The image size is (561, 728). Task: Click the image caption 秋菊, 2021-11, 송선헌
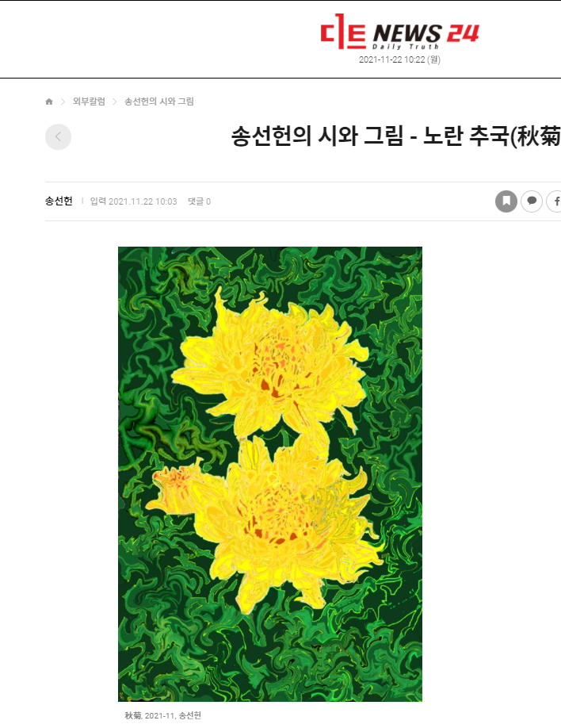[163, 715]
